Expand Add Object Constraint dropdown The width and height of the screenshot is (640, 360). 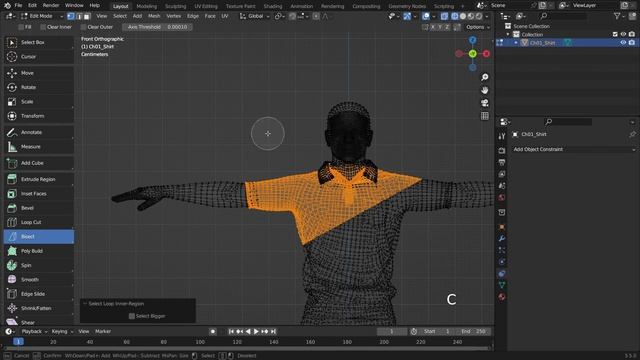tap(573, 149)
